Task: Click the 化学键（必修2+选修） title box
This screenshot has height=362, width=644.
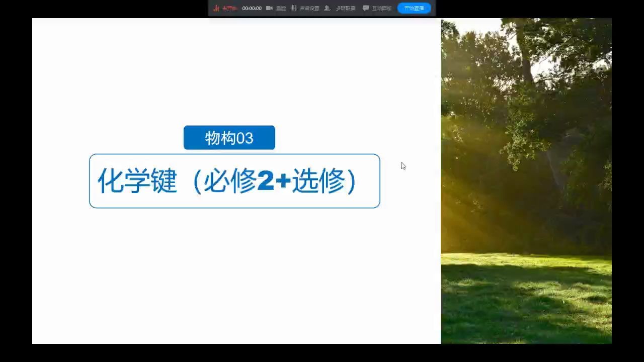Action: coord(234,181)
